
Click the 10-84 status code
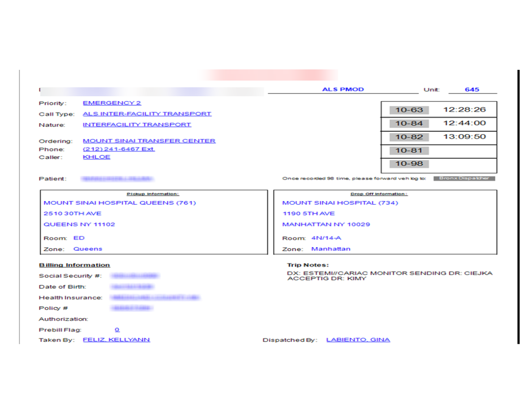pyautogui.click(x=409, y=124)
